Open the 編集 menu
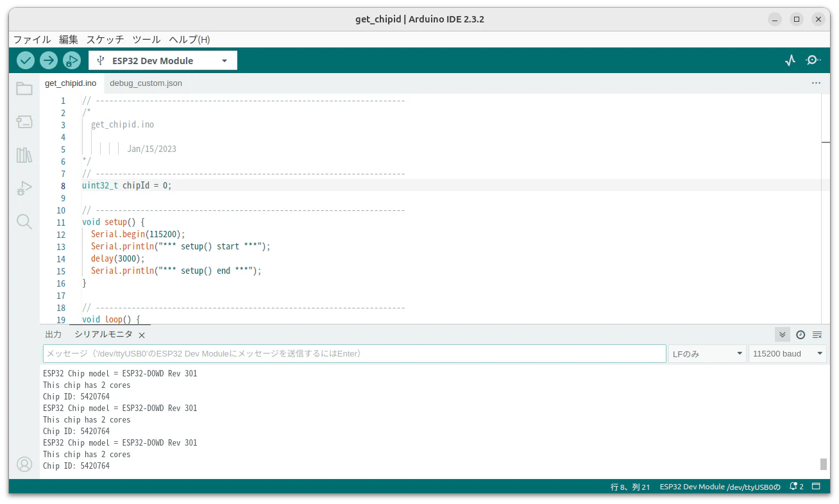 pos(69,39)
